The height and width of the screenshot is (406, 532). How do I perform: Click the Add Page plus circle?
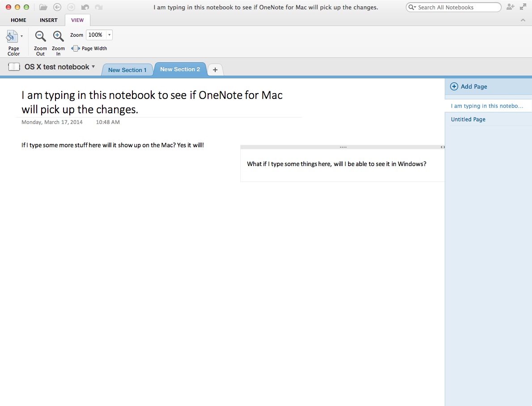454,86
